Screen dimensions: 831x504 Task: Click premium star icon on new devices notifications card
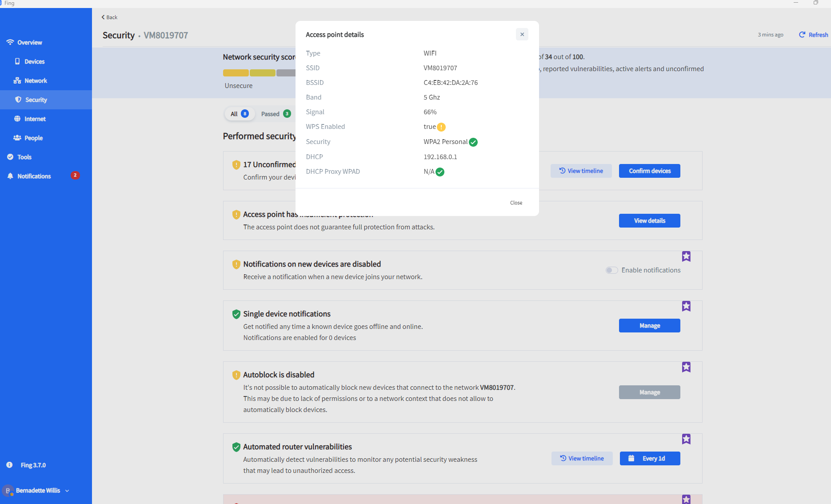click(x=686, y=256)
